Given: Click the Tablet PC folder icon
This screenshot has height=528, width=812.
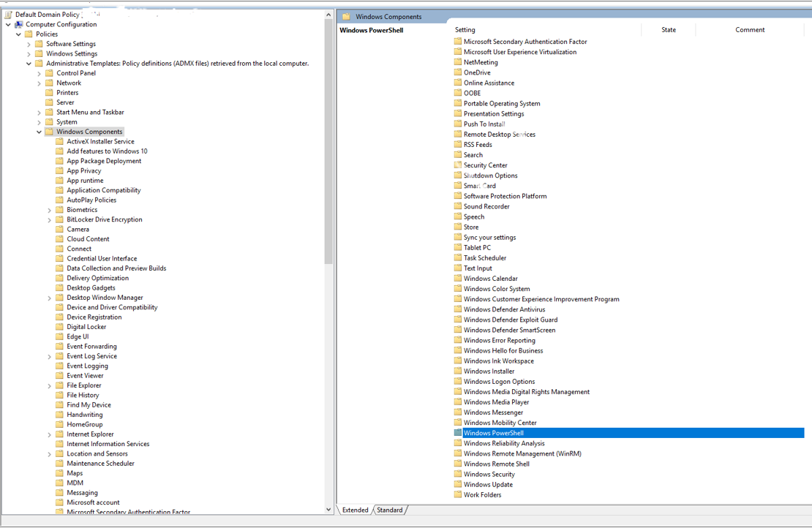Looking at the screenshot, I should point(458,247).
